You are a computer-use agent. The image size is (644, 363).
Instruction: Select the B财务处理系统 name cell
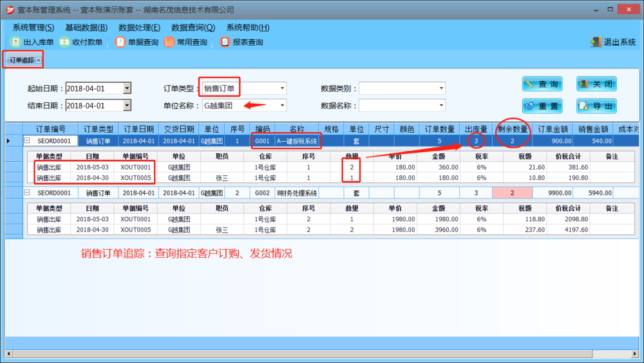coord(297,193)
